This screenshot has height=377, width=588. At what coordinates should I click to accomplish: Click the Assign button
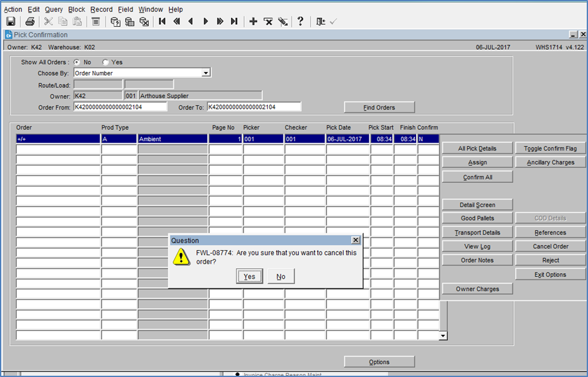tap(477, 162)
